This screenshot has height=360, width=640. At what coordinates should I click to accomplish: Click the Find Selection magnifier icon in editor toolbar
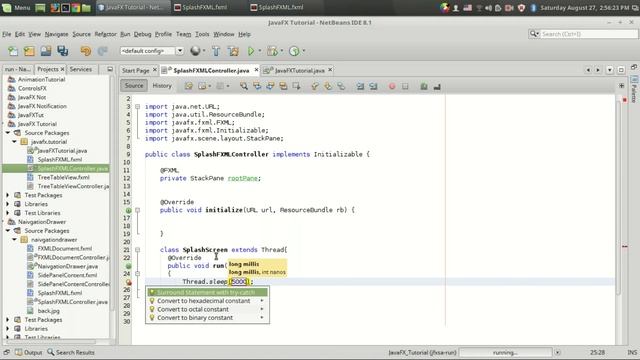[244, 86]
